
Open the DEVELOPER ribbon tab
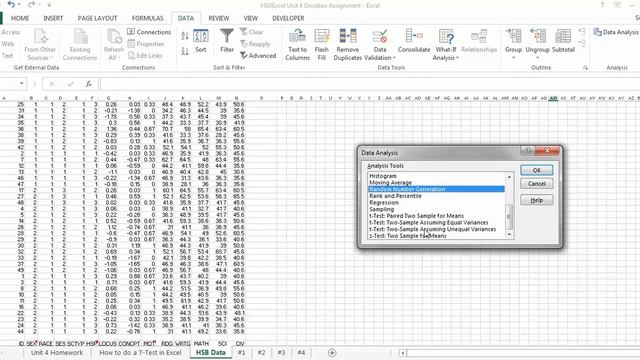(288, 18)
